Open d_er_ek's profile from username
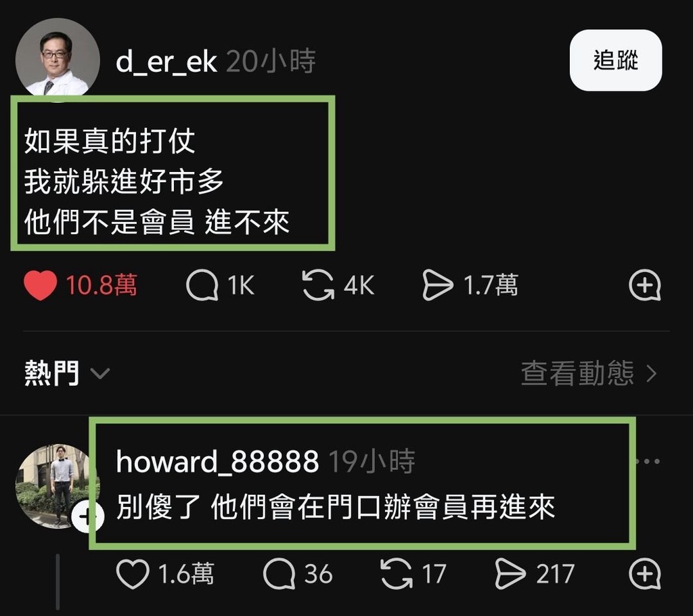693x616 pixels. pyautogui.click(x=166, y=61)
